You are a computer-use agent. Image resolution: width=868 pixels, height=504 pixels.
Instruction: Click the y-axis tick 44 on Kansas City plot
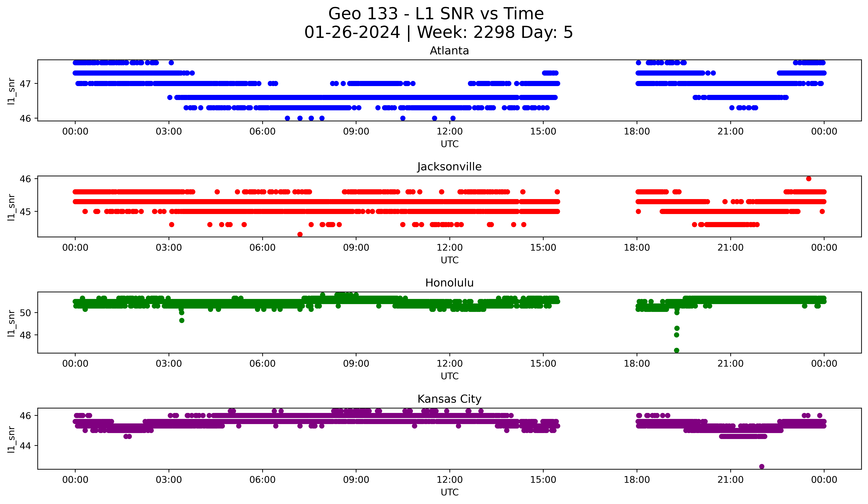pyautogui.click(x=25, y=446)
